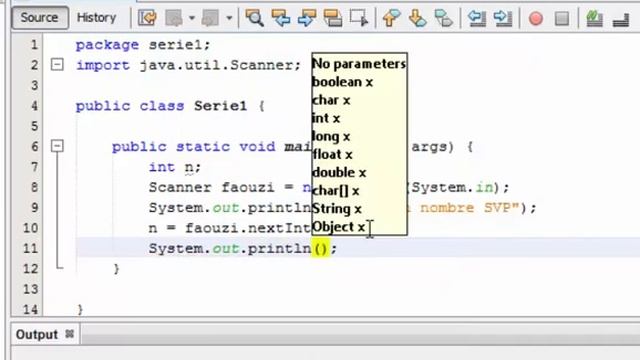Click 'java.util.Scanner' in the import line
Screen dimensions: 640x360
[x=216, y=65]
